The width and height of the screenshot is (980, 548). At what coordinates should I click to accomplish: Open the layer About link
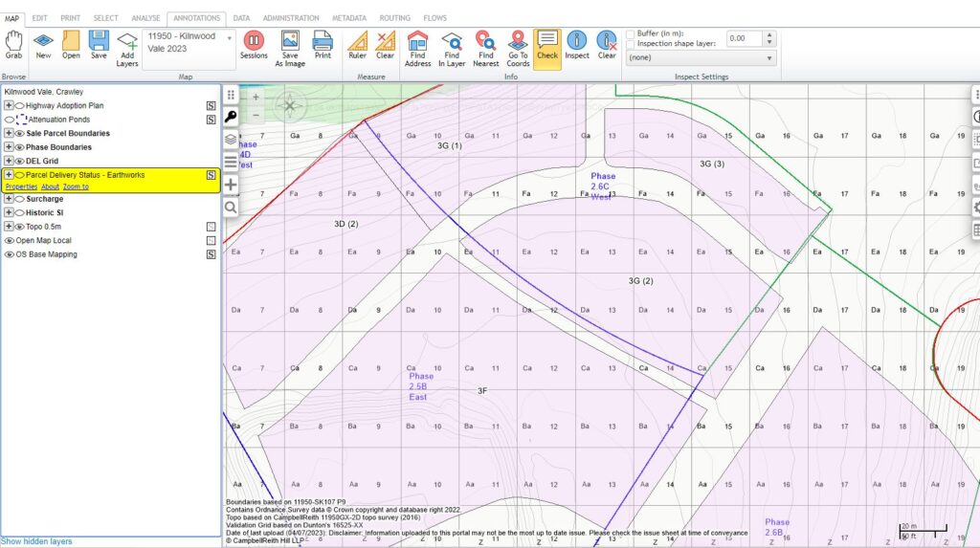click(x=50, y=186)
